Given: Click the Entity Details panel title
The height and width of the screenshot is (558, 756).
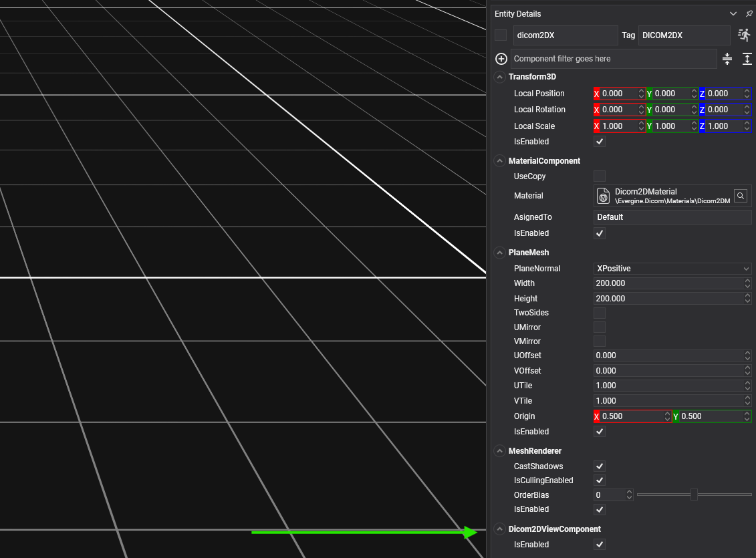Looking at the screenshot, I should pyautogui.click(x=518, y=14).
